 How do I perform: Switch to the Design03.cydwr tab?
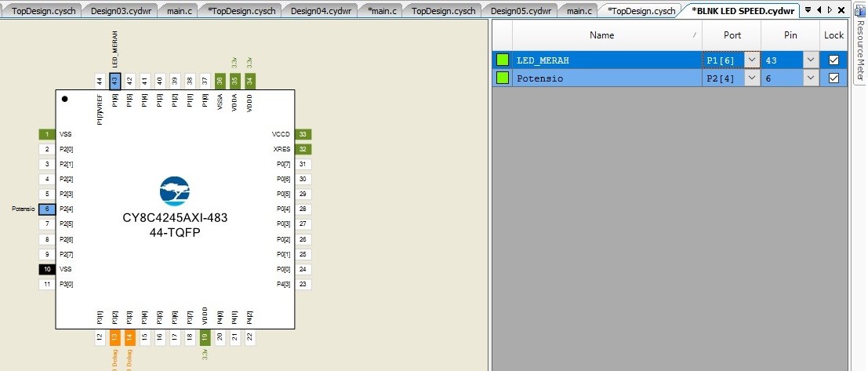[x=119, y=10]
